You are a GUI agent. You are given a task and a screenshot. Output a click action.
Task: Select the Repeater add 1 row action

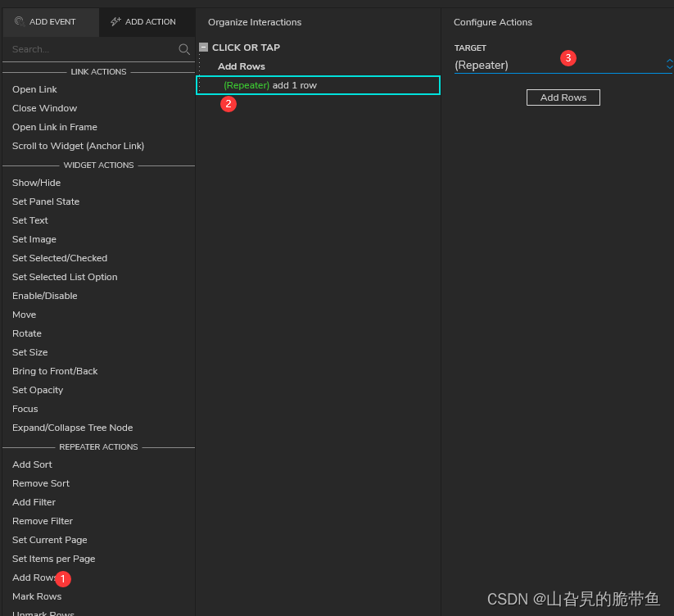point(318,85)
